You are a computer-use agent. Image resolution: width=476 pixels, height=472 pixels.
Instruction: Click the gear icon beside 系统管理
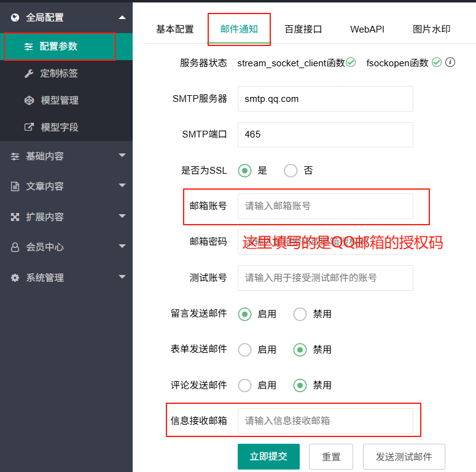pyautogui.click(x=15, y=277)
